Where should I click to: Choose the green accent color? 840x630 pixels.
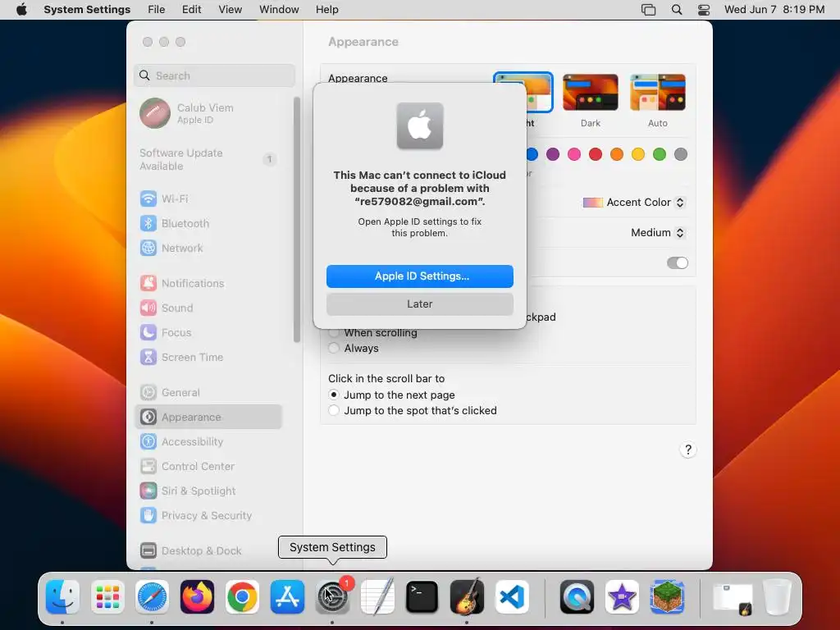[x=660, y=155]
